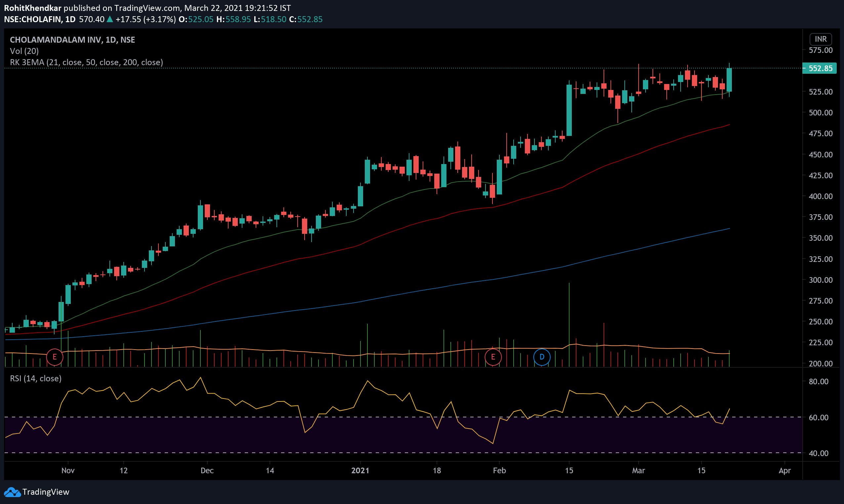The height and width of the screenshot is (504, 844).
Task: Click the RSI 40.00 axis label
Action: 819,453
